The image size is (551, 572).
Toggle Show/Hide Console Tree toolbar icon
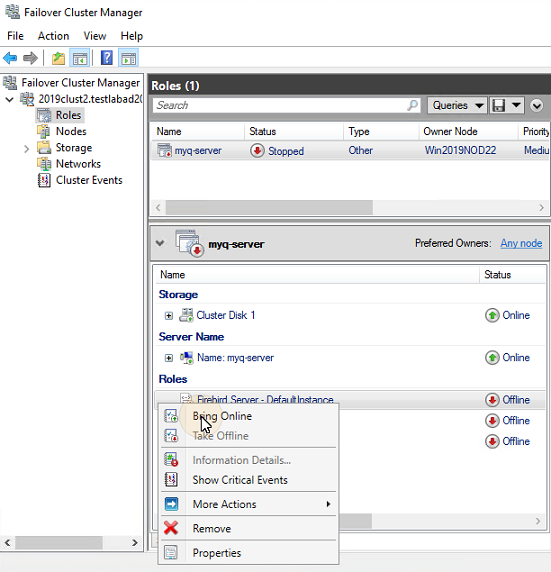click(x=80, y=58)
